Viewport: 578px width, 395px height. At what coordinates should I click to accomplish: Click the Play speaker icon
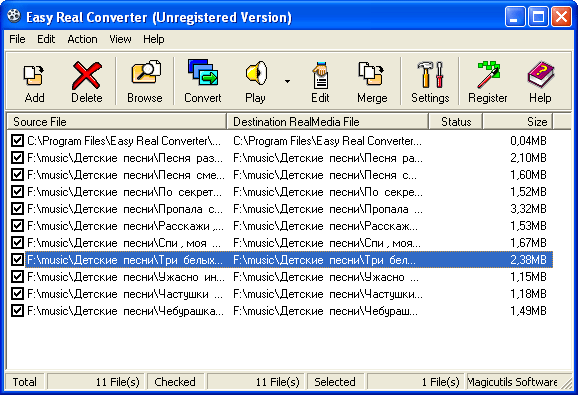point(256,72)
